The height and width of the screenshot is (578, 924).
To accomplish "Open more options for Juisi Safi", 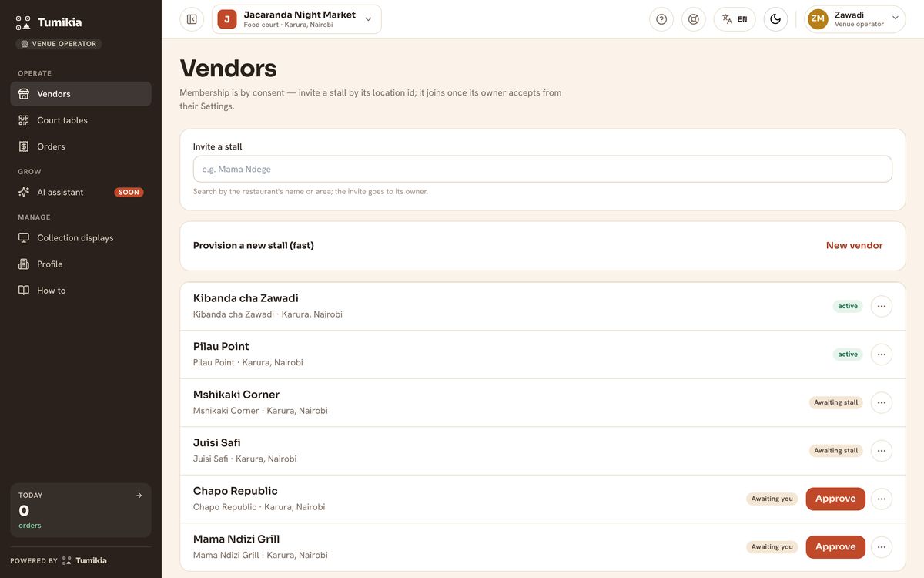I will tap(882, 451).
